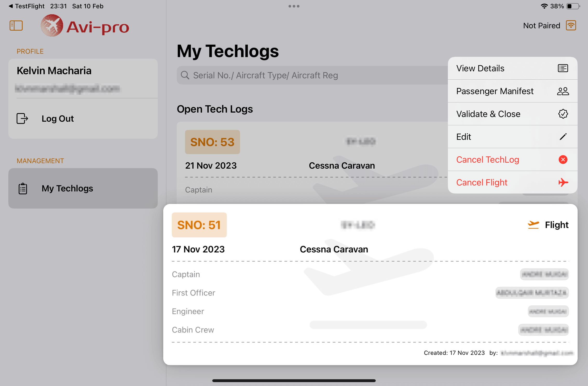Select the Edit pencil icon
This screenshot has width=588, height=386.
(x=563, y=136)
